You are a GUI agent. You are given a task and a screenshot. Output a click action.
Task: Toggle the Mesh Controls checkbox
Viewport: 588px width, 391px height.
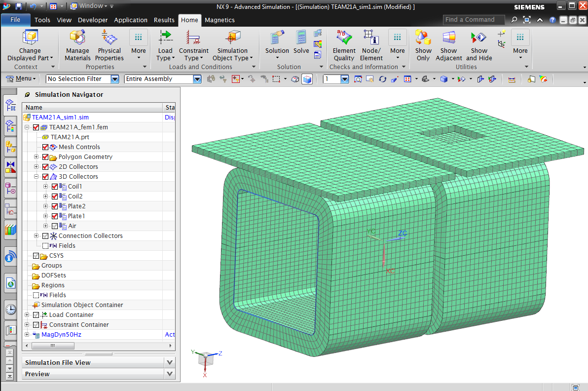(45, 147)
